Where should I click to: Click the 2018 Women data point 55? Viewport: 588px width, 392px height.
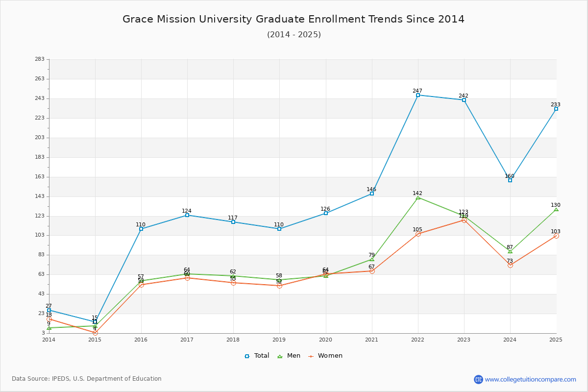coord(233,283)
